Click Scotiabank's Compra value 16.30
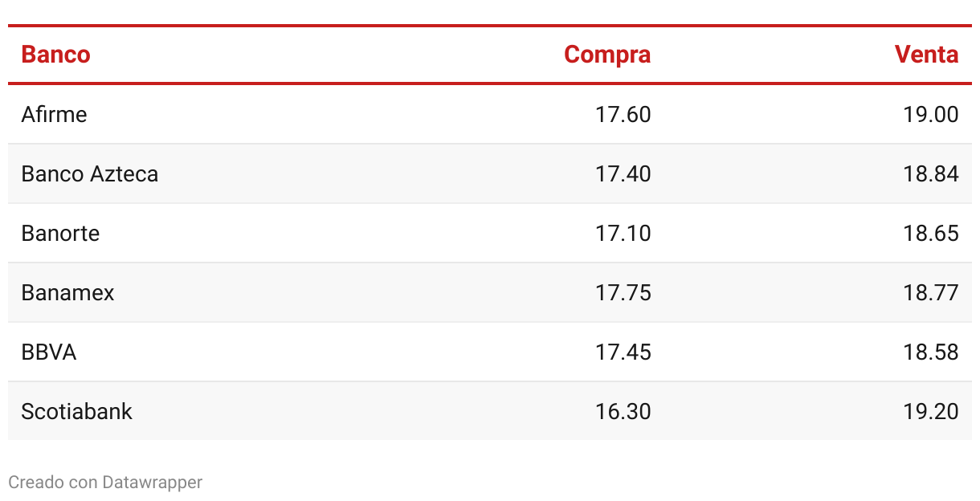 pyautogui.click(x=623, y=411)
